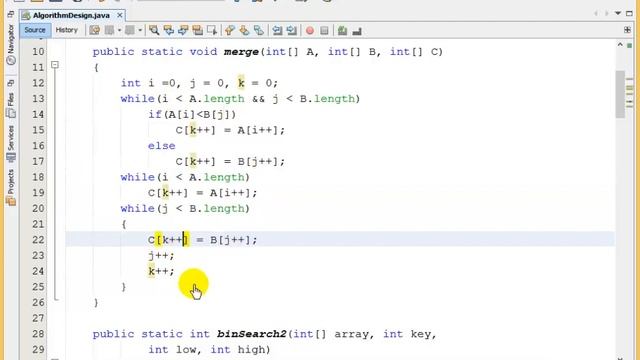640x360 pixels.
Task: Open dropdown arrow beside forward navigation icon
Action: pos(140,30)
